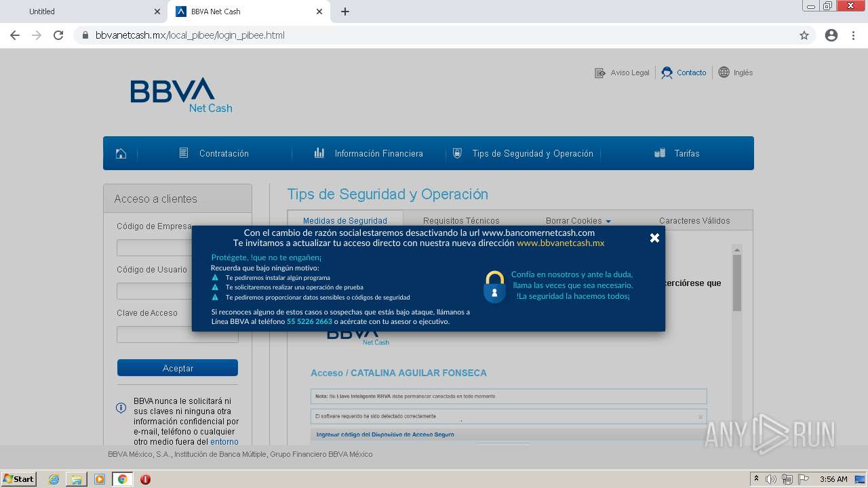The width and height of the screenshot is (868, 488).
Task: Open the file explorer taskbar icon
Action: coord(77,479)
